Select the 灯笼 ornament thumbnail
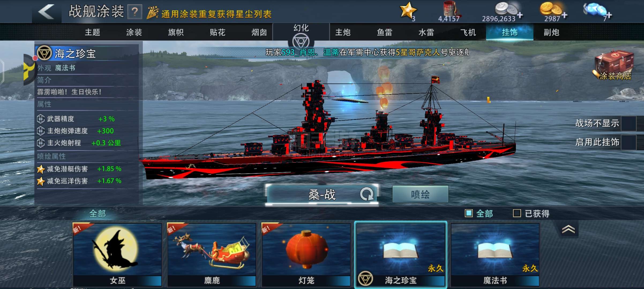 306,254
